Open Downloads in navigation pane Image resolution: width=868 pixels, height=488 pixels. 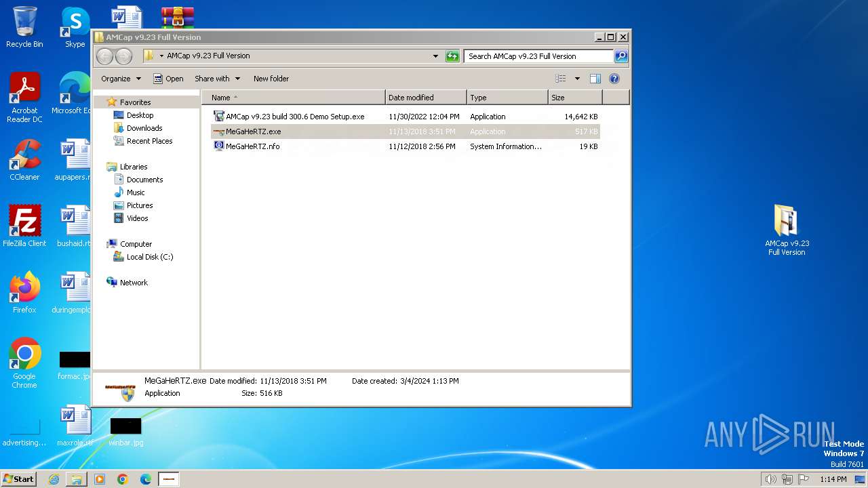tap(144, 128)
